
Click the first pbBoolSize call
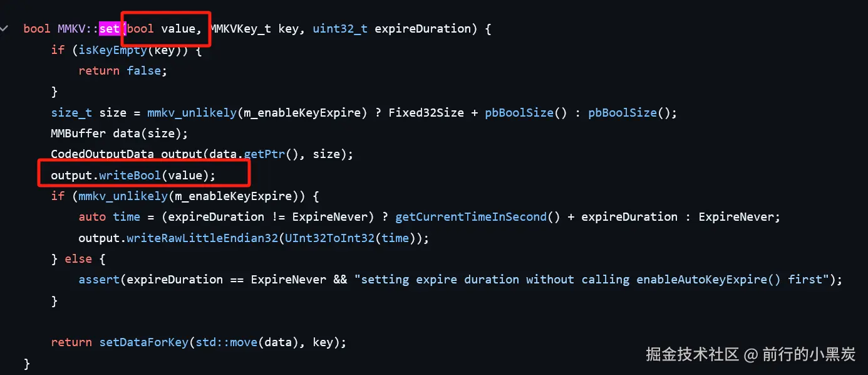[519, 113]
